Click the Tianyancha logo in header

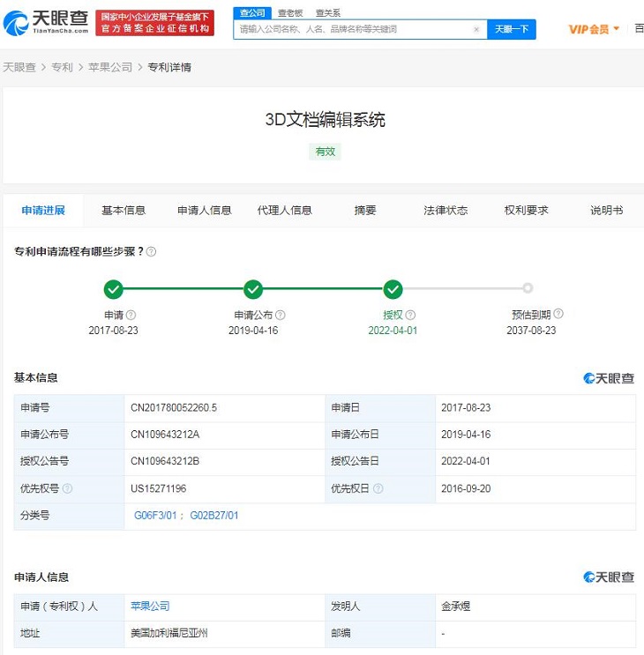pyautogui.click(x=45, y=22)
